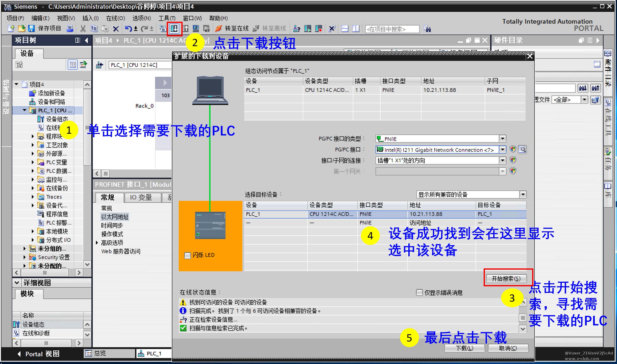617x364 pixels.
Task: Click the undo arrow icon
Action: [128, 29]
